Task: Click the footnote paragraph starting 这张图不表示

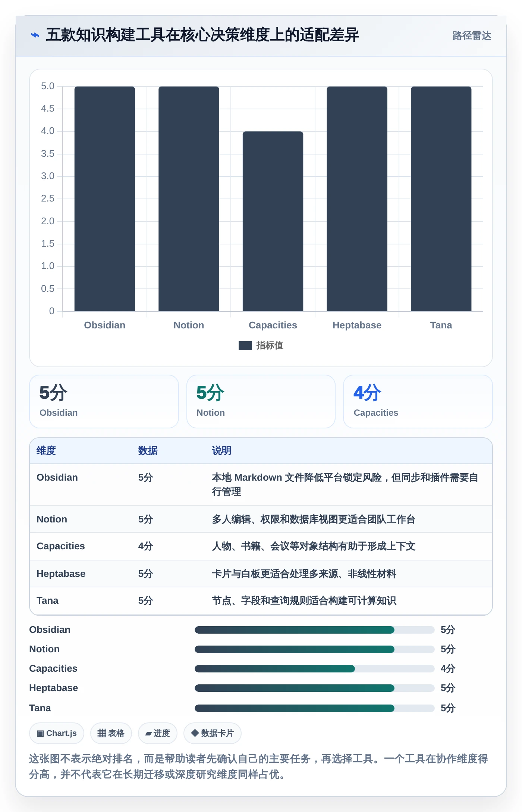Action: [258, 766]
